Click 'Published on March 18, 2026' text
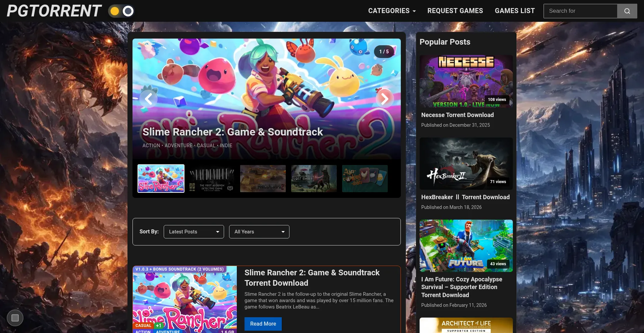 coord(451,207)
